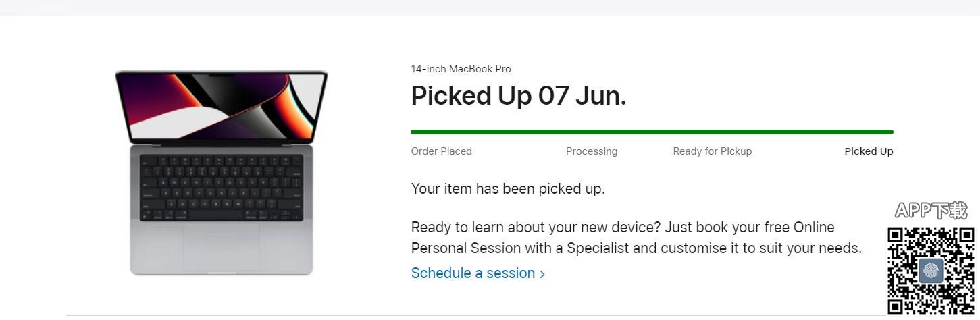Click the Picked Up 07 Jun. heading

(519, 97)
